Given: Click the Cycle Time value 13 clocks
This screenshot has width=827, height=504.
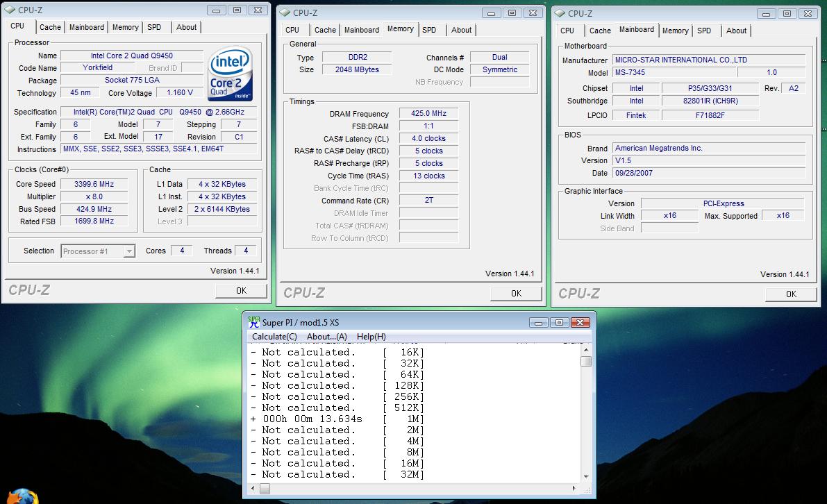Looking at the screenshot, I should 429,176.
